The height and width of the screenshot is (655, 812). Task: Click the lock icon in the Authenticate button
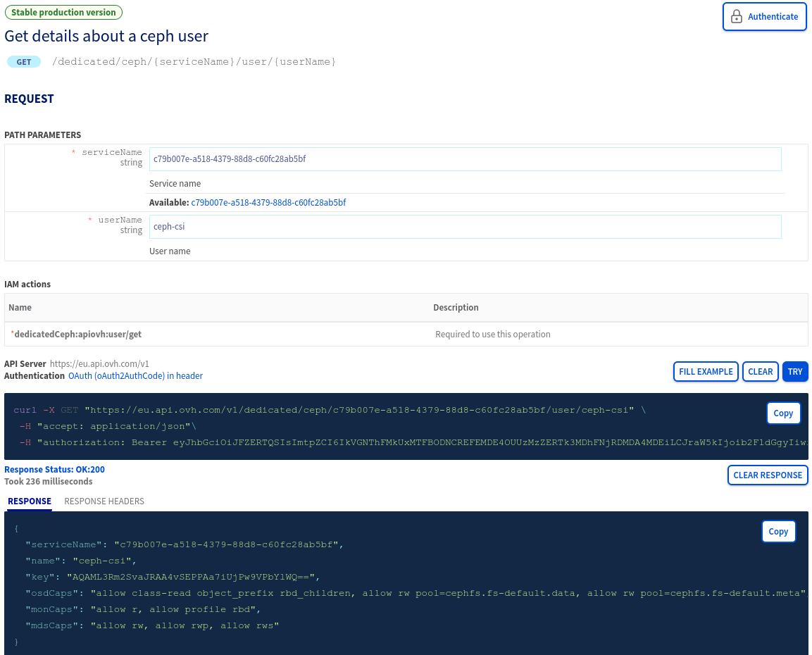pos(737,16)
